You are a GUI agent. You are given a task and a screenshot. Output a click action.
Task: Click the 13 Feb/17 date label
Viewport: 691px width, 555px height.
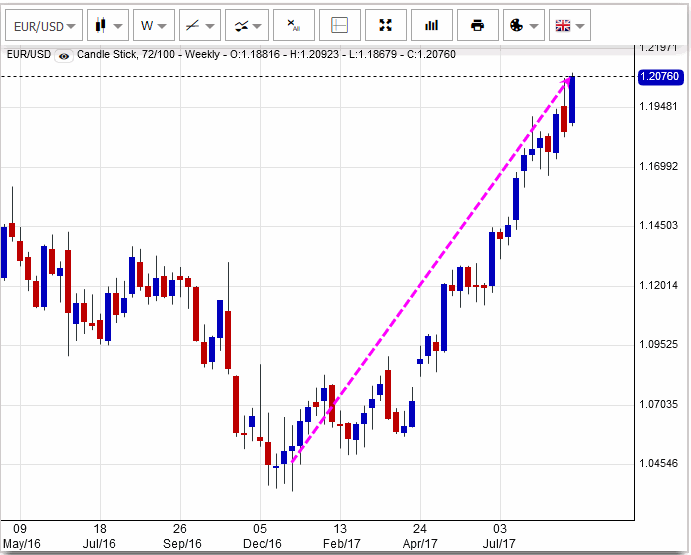click(341, 536)
